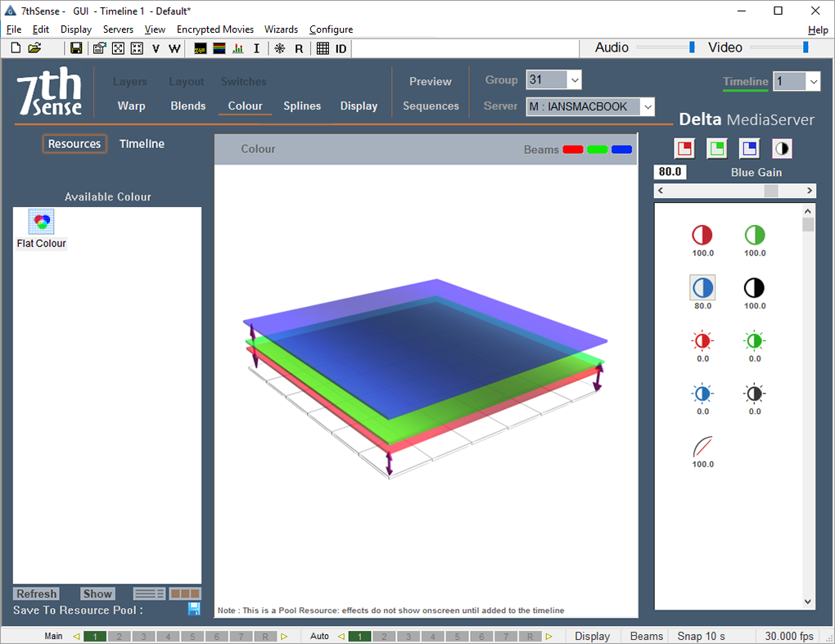This screenshot has width=835, height=644.
Task: Click the Blue Gain horizontal slider thumb
Action: pos(770,191)
